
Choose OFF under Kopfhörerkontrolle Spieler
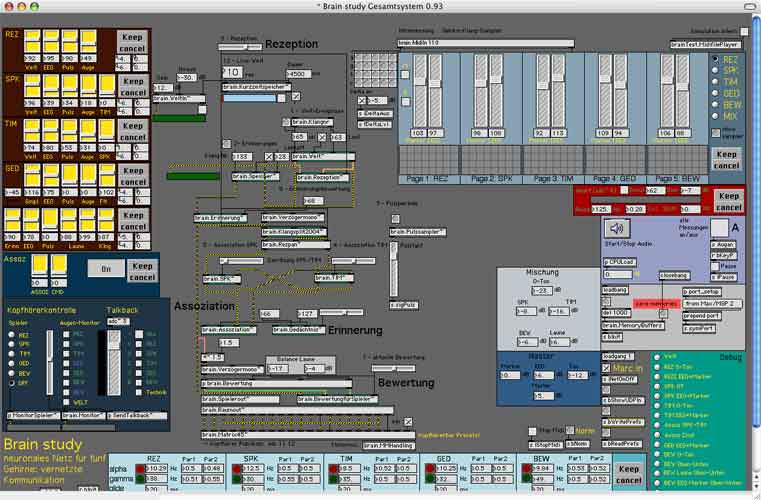point(12,383)
